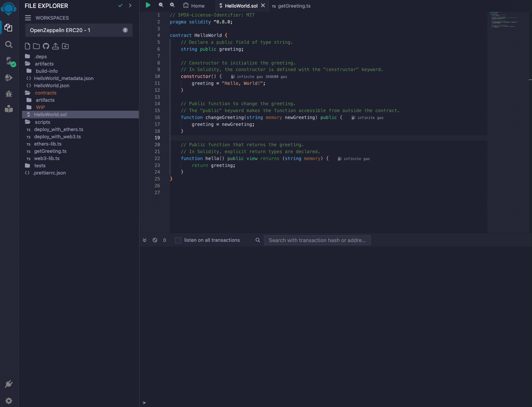
Task: Open the Settings panel
Action: pos(9,400)
